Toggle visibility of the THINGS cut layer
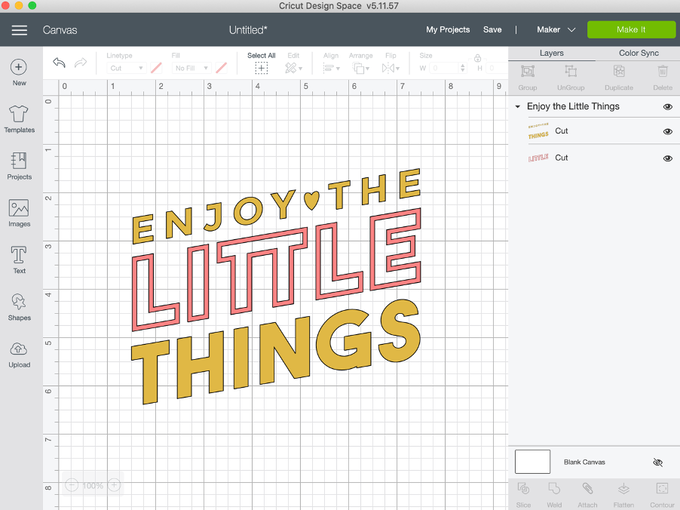This screenshot has width=680, height=510. pos(667,131)
